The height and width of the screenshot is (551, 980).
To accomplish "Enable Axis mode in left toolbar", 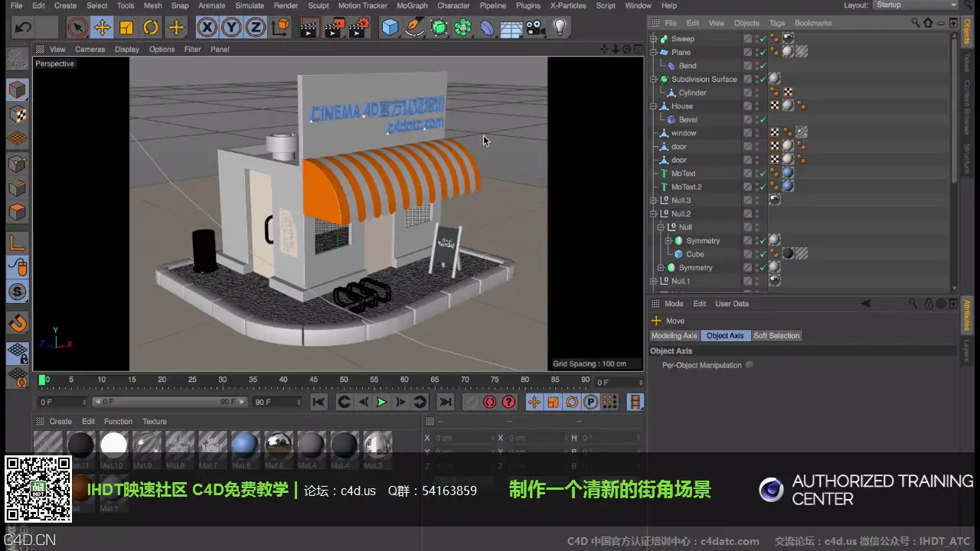I will 17,243.
